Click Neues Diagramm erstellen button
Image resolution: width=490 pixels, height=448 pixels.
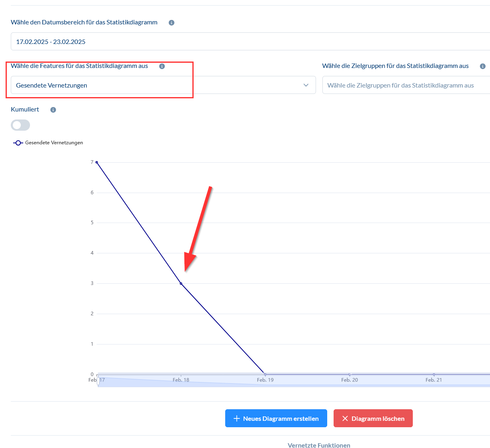click(x=276, y=418)
